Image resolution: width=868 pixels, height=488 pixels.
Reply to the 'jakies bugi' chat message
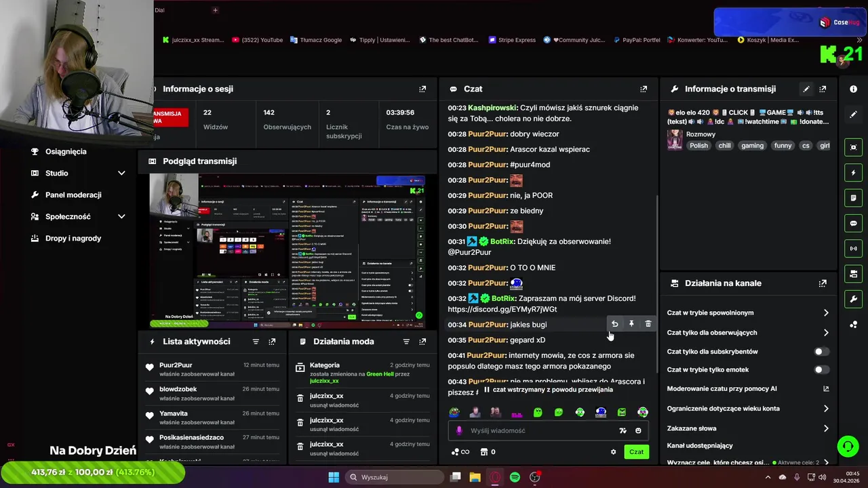pos(614,324)
